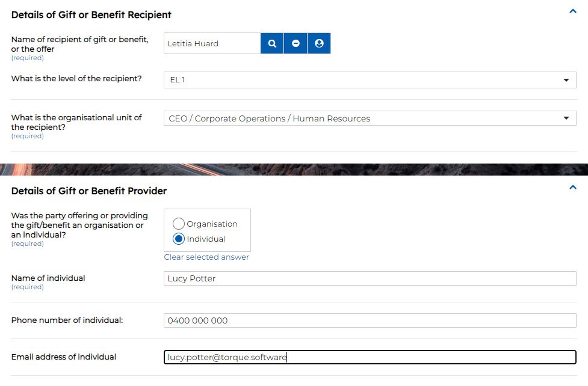Screen dimensions: 588x386
Task: Click the user profile icon beside recipient name
Action: (x=319, y=43)
